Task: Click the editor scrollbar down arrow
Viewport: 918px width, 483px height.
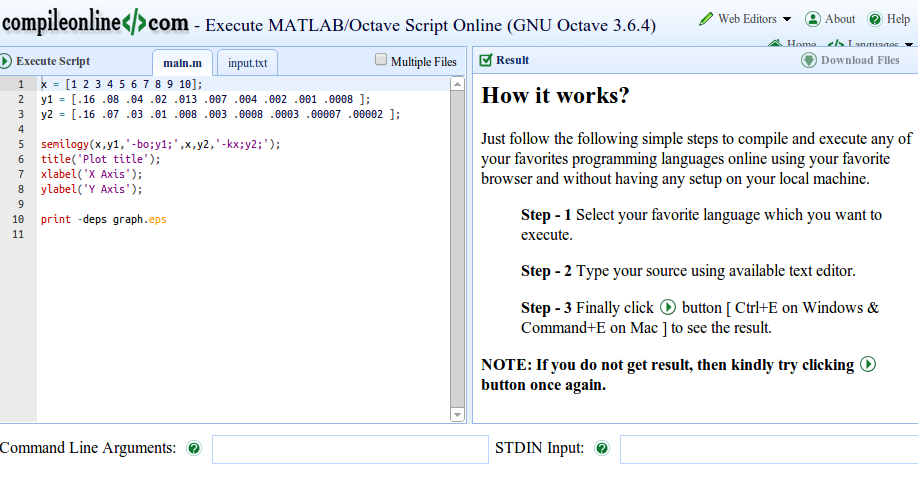Action: (457, 415)
